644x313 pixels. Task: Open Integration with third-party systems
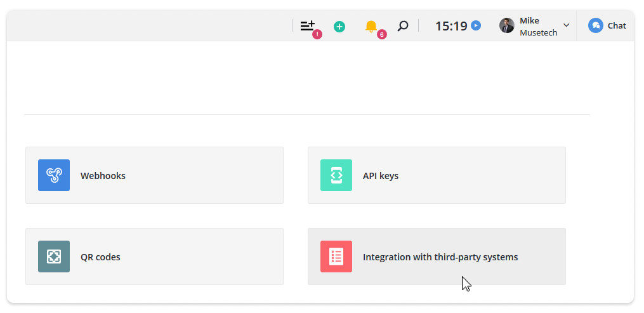tap(437, 256)
